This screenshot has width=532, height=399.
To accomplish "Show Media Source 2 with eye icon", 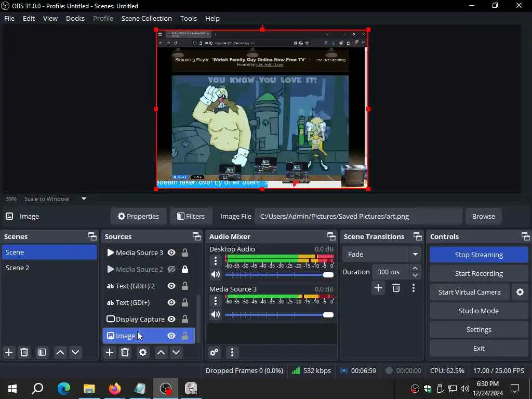I will tap(171, 269).
